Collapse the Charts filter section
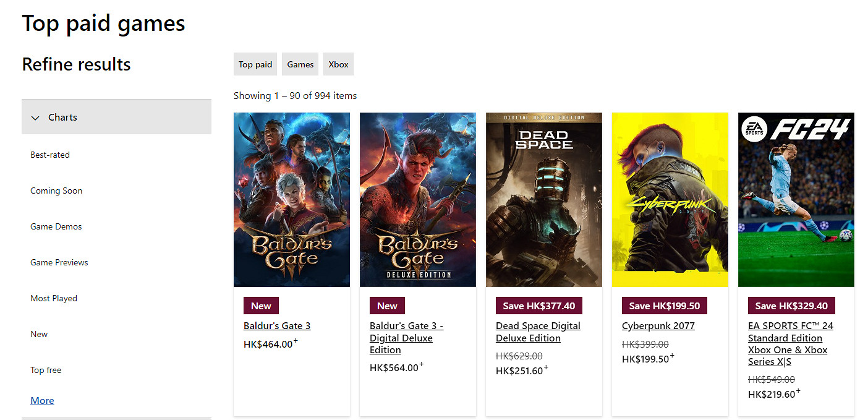Screen dimensions: 868x420 point(62,117)
